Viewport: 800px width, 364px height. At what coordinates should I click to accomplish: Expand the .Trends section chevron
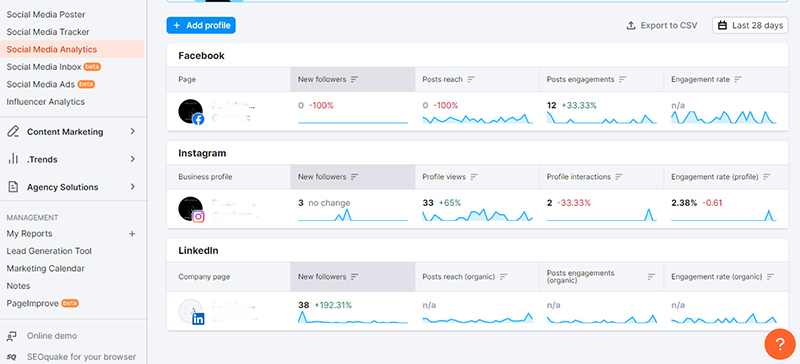pyautogui.click(x=133, y=159)
